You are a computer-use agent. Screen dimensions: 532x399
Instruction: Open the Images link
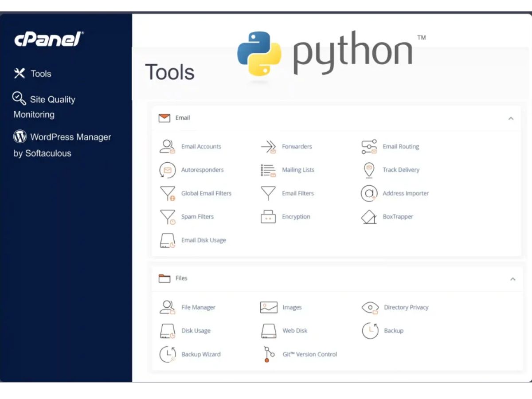coord(292,307)
